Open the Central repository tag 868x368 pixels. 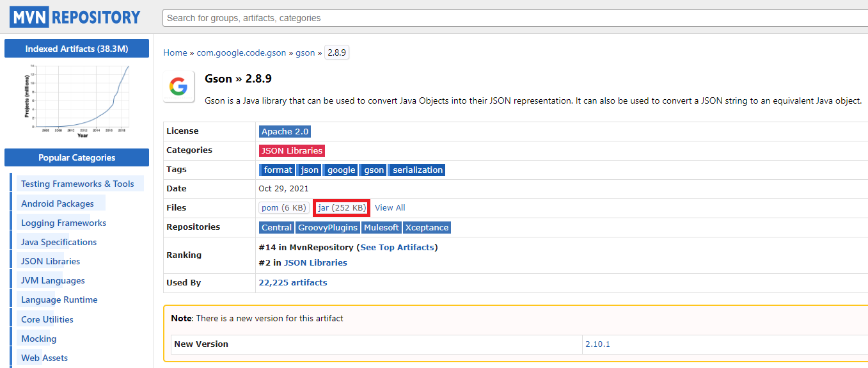[276, 227]
